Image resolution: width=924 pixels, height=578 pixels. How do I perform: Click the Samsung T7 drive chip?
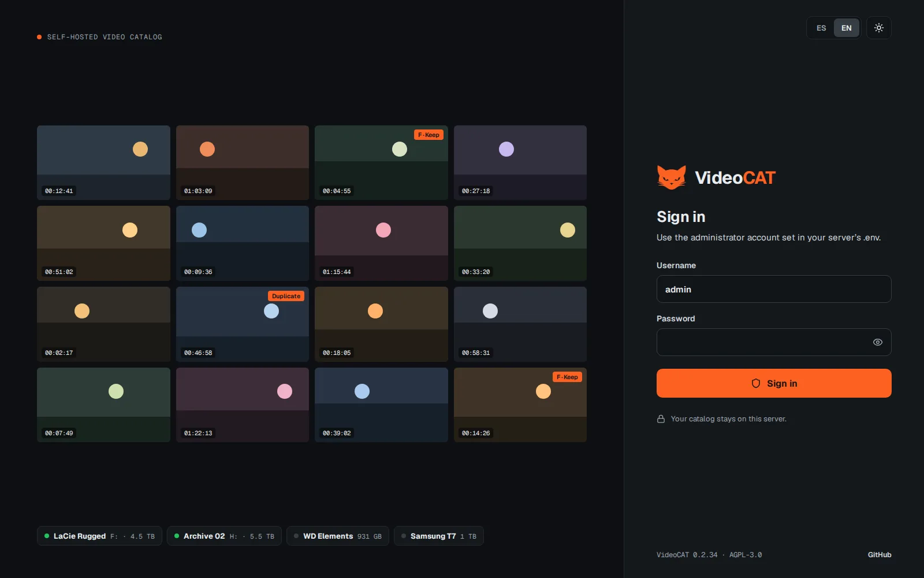[x=439, y=536]
